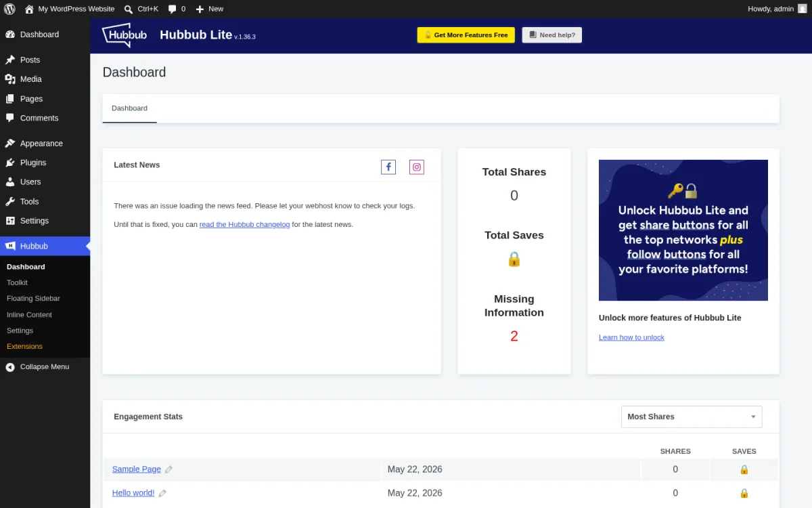812x508 pixels.
Task: Click the Saves lock in Sample Page row
Action: pos(744,469)
